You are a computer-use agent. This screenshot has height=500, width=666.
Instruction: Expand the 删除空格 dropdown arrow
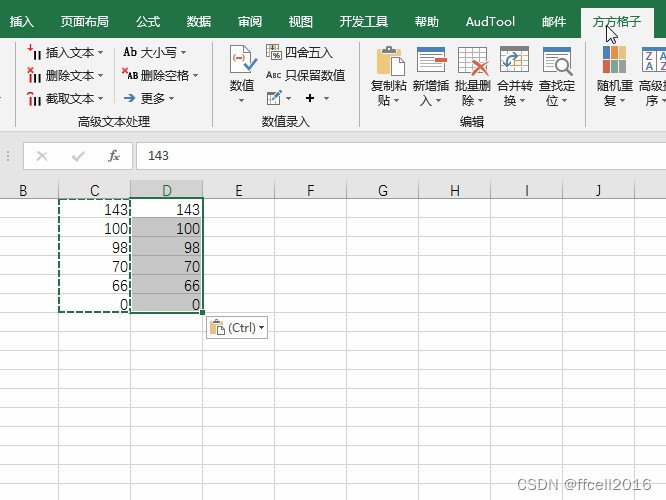(196, 76)
